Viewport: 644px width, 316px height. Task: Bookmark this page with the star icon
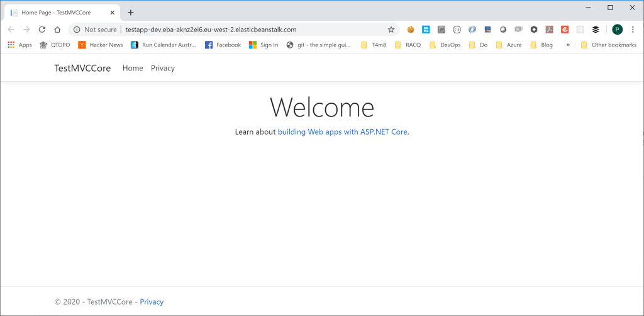pos(391,30)
